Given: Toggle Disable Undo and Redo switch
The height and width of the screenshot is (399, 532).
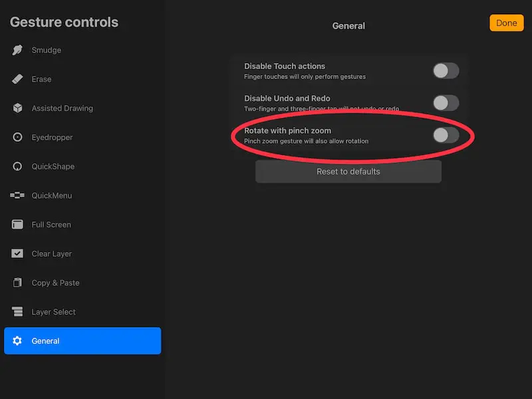Looking at the screenshot, I should 446,103.
